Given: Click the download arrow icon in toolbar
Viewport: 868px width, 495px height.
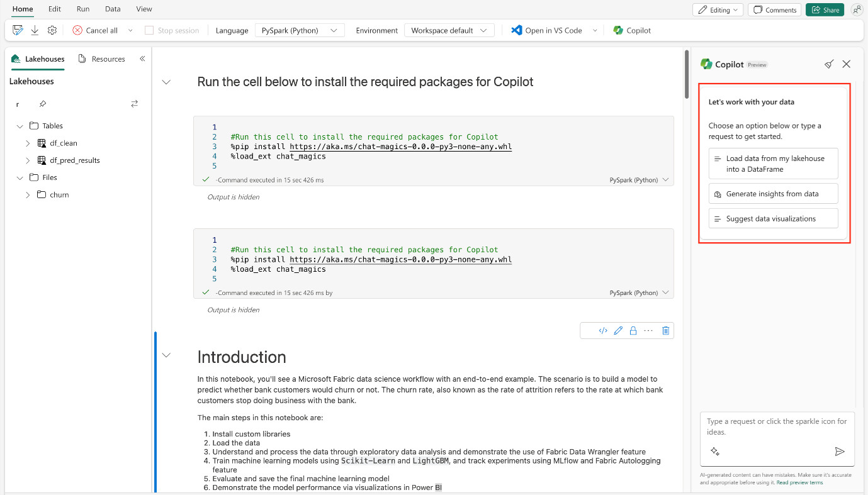Looking at the screenshot, I should (x=35, y=30).
